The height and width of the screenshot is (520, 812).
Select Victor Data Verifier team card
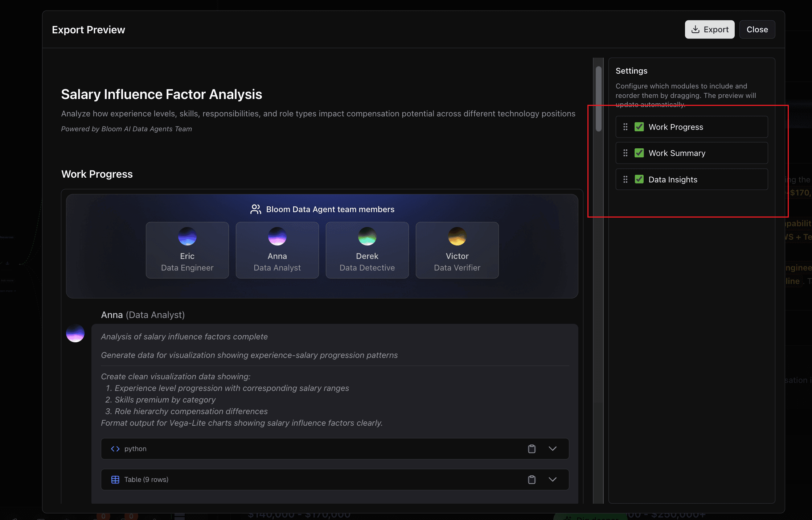coord(457,250)
